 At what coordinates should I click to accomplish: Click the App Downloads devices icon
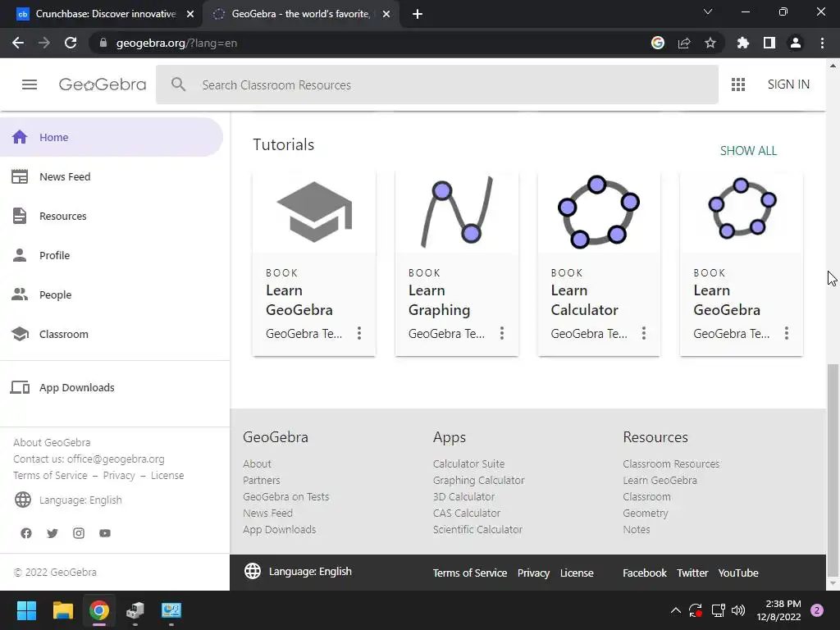pos(20,387)
